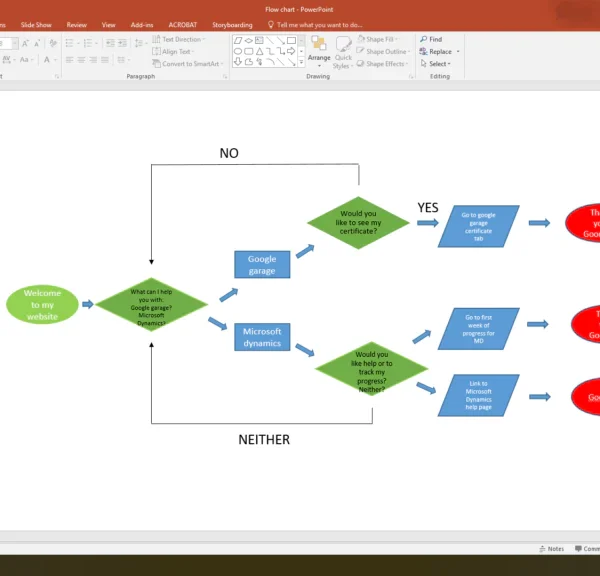Select the 'Would you like to see my certificate?' diamond

pos(359,223)
